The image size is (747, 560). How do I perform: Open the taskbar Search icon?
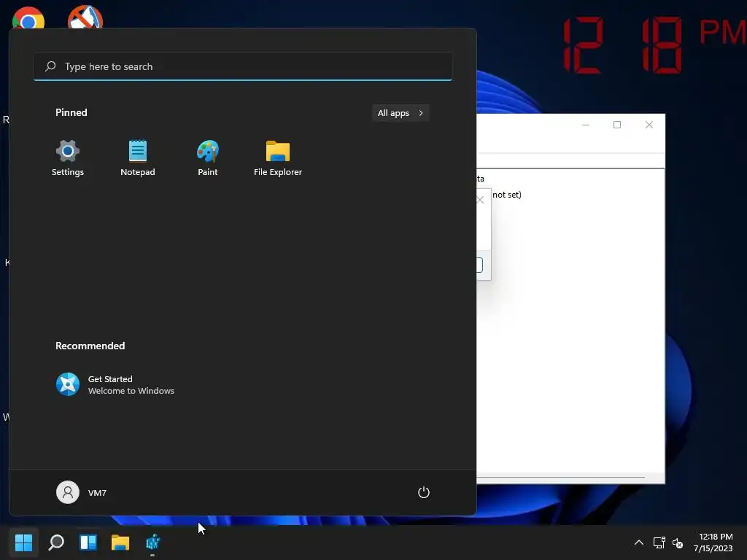[x=56, y=542]
